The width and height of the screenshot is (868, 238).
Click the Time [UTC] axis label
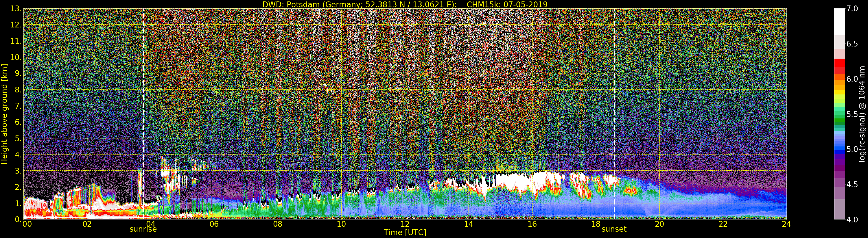(405, 233)
